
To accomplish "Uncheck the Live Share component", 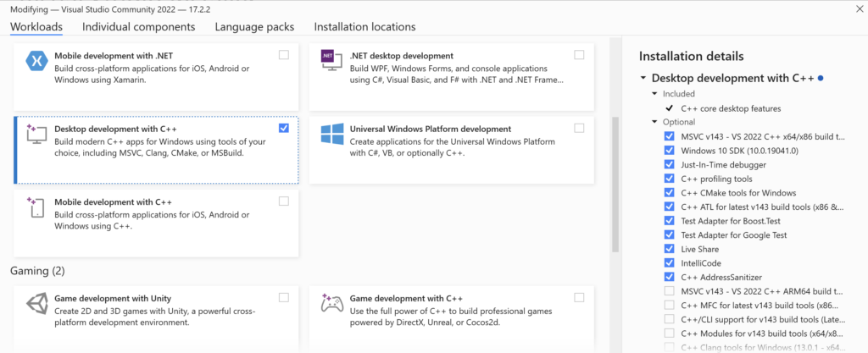I will coord(670,249).
